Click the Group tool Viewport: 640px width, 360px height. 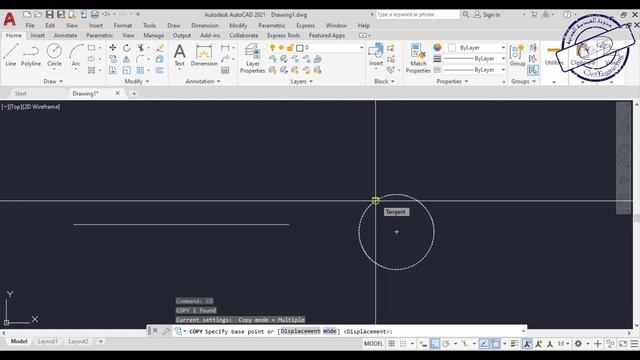(x=517, y=55)
